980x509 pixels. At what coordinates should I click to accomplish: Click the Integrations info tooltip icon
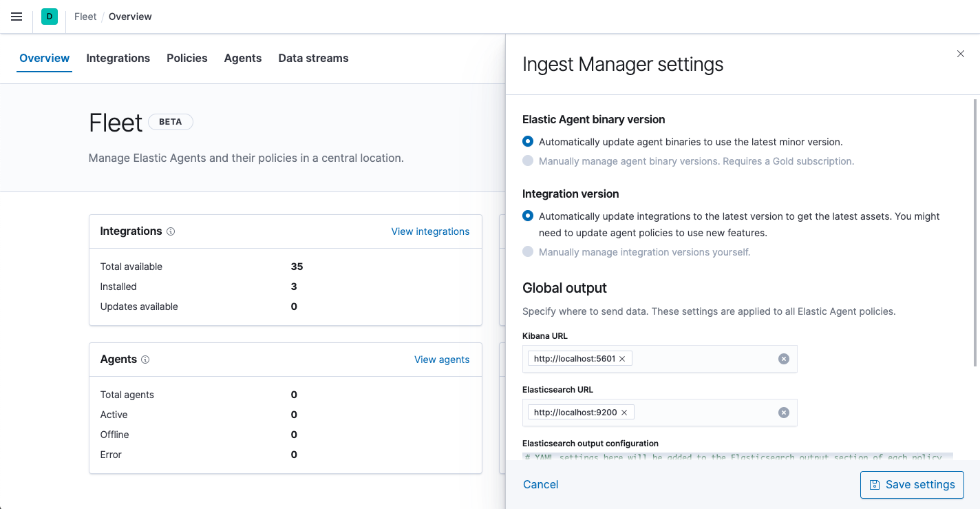click(171, 231)
